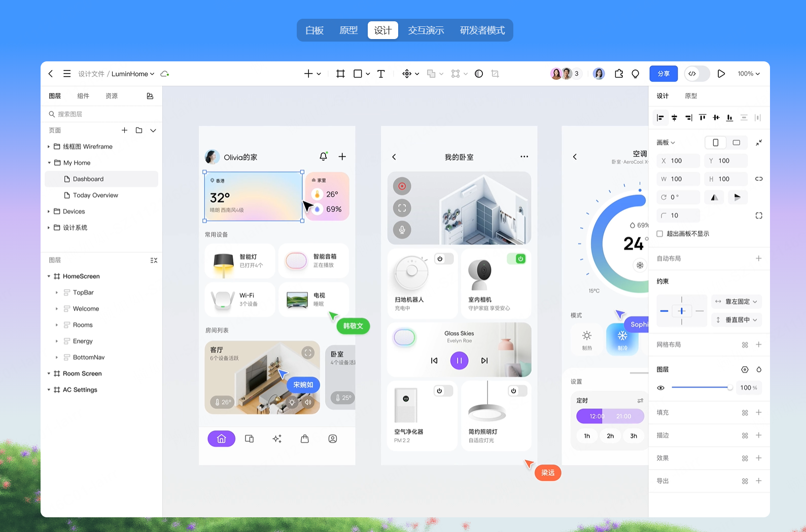806x532 pixels.
Task: Select landscape artboard orientation
Action: point(737,143)
